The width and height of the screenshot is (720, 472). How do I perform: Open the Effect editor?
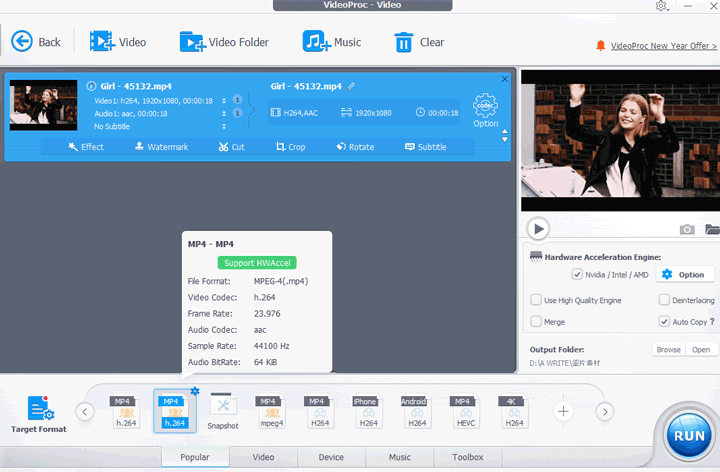86,147
